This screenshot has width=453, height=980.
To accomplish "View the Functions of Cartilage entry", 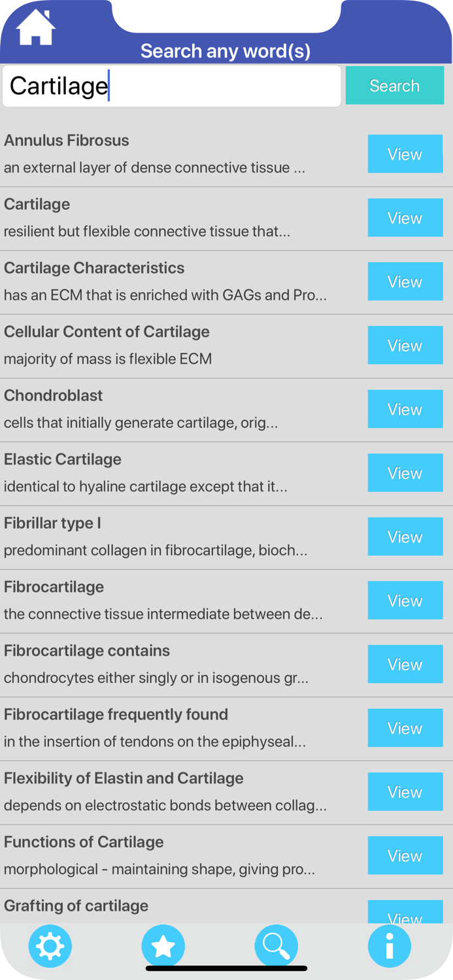I will [405, 855].
